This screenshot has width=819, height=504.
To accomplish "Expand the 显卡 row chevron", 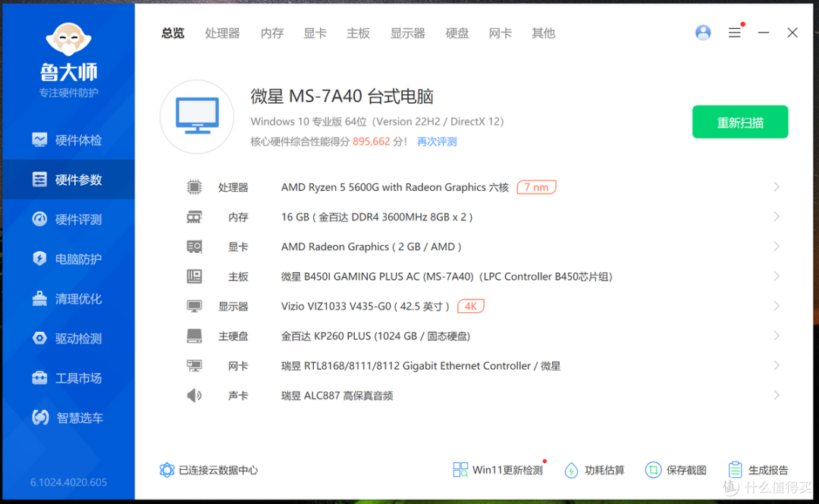I will tap(777, 246).
